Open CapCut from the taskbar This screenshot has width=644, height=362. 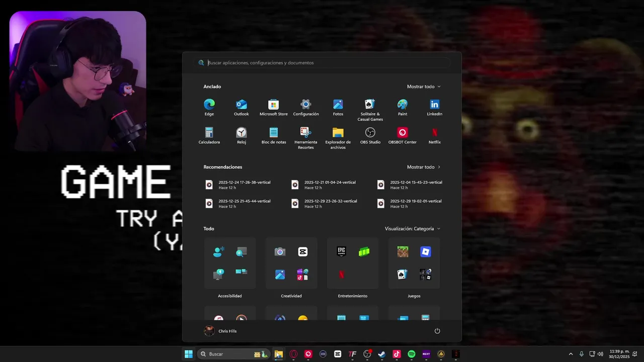click(x=338, y=354)
